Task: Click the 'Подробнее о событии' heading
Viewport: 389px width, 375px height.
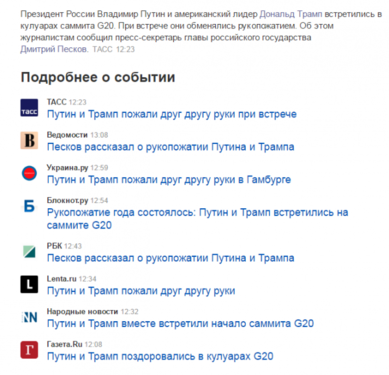Action: 98,77
